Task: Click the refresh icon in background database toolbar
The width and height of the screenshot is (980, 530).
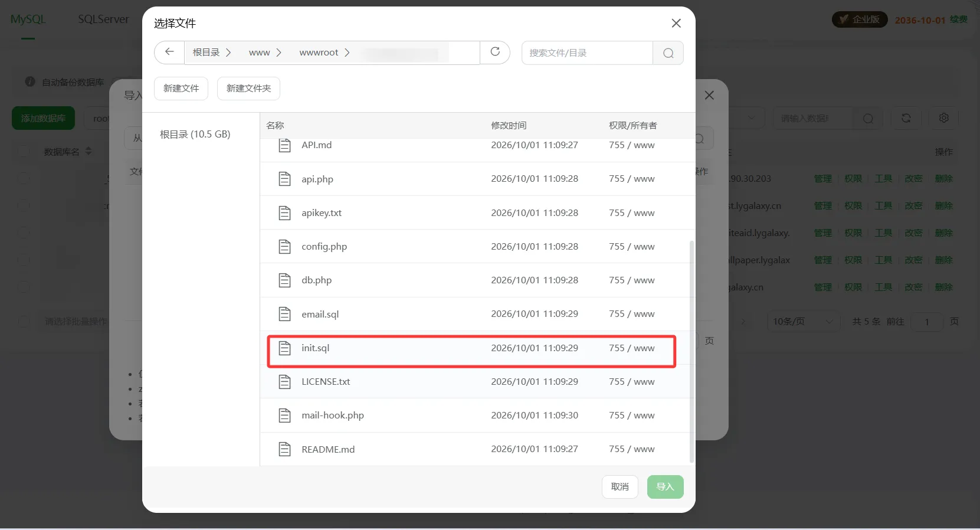Action: pos(906,118)
